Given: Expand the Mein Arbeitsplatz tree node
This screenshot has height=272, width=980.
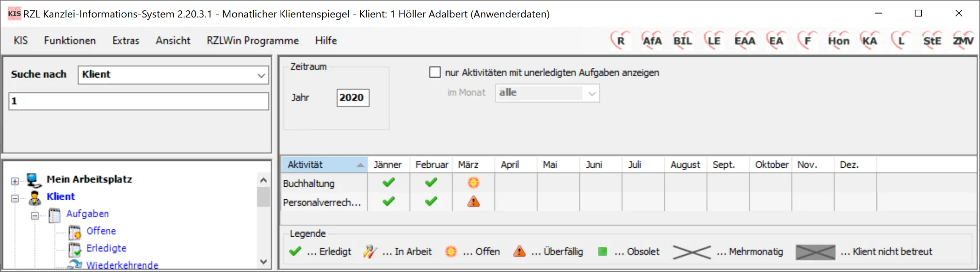Looking at the screenshot, I should pos(15,181).
